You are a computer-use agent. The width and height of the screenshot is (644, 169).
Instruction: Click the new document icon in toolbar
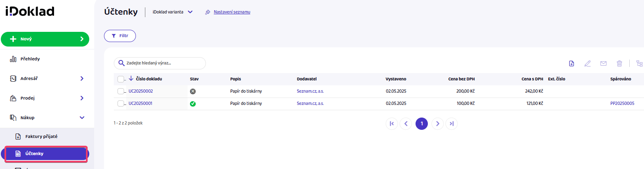coord(572,63)
